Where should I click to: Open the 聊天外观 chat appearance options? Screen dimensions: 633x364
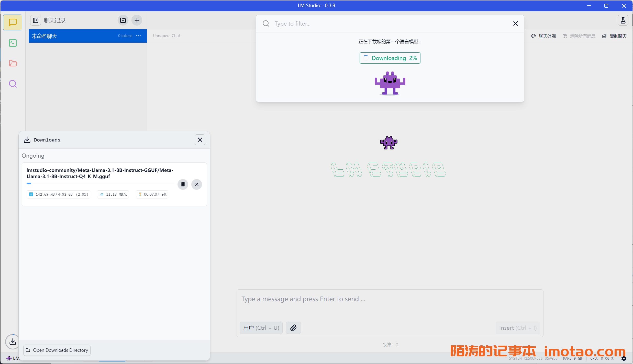pyautogui.click(x=544, y=36)
